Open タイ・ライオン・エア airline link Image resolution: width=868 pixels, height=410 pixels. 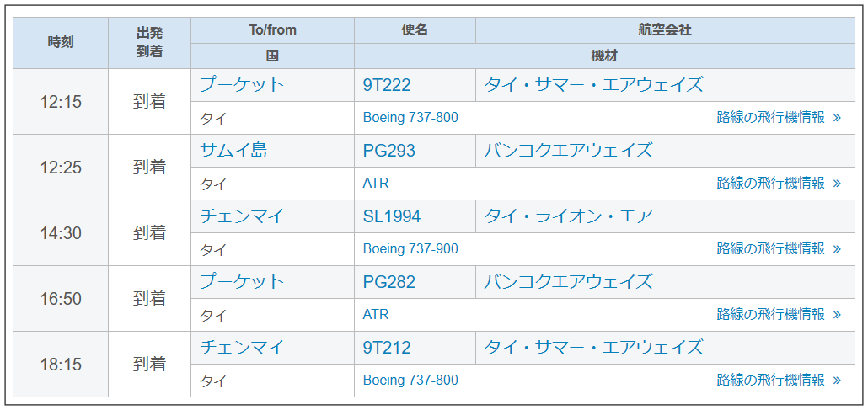569,216
